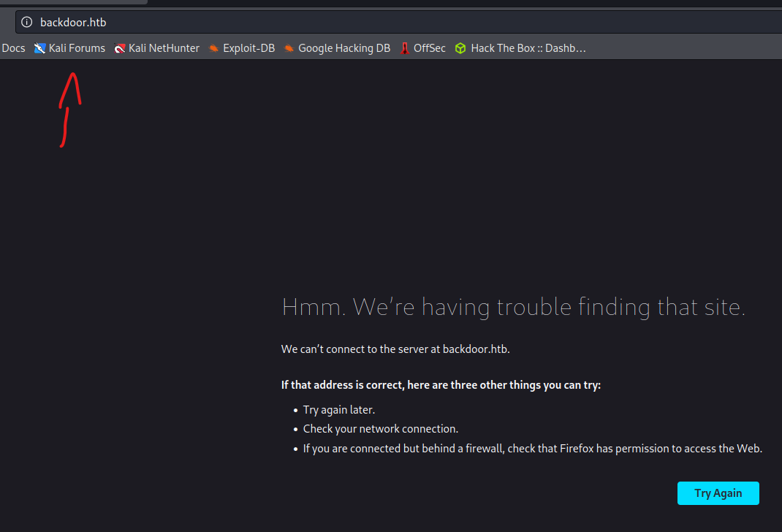Screen dimensions: 782x532
Task: Open the Kali NetHunter bookmark
Action: (156, 47)
